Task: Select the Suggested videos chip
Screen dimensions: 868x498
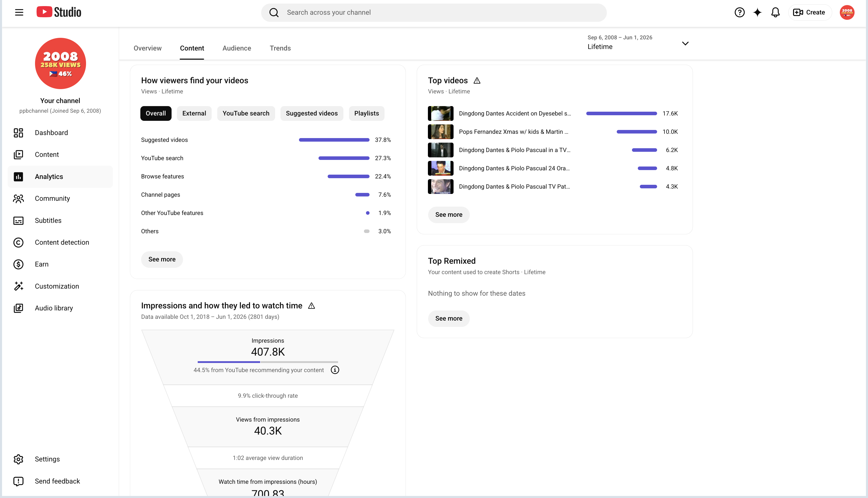Action: 312,113
